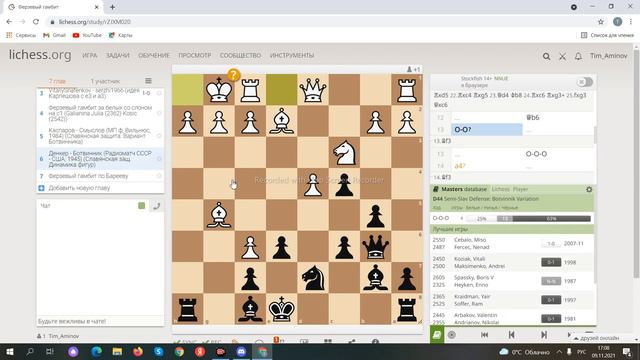Open settings gear of chapter 3
Viewport: 640px width, 360px height.
pos(159,93)
